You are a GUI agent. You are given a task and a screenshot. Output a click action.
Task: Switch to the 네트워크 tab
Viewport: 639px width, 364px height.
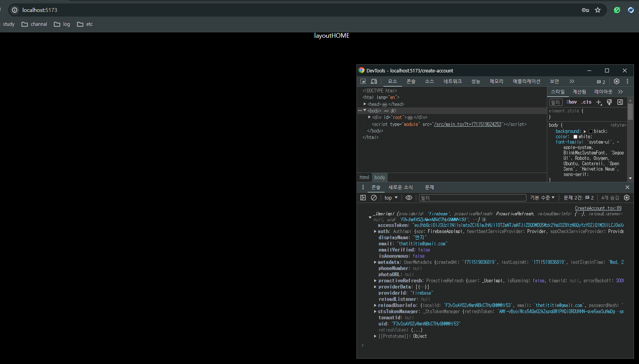pyautogui.click(x=452, y=81)
